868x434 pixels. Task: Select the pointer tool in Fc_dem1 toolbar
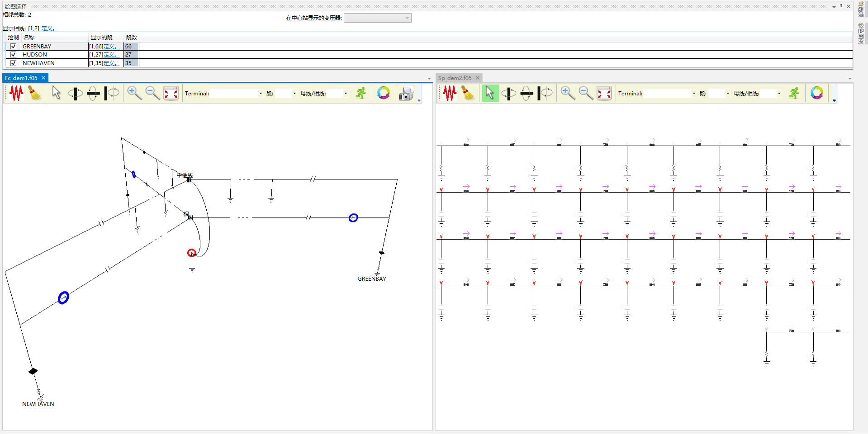pyautogui.click(x=56, y=93)
